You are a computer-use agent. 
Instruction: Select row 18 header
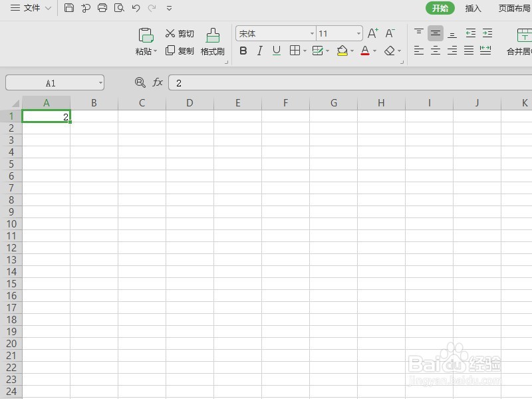pos(11,320)
